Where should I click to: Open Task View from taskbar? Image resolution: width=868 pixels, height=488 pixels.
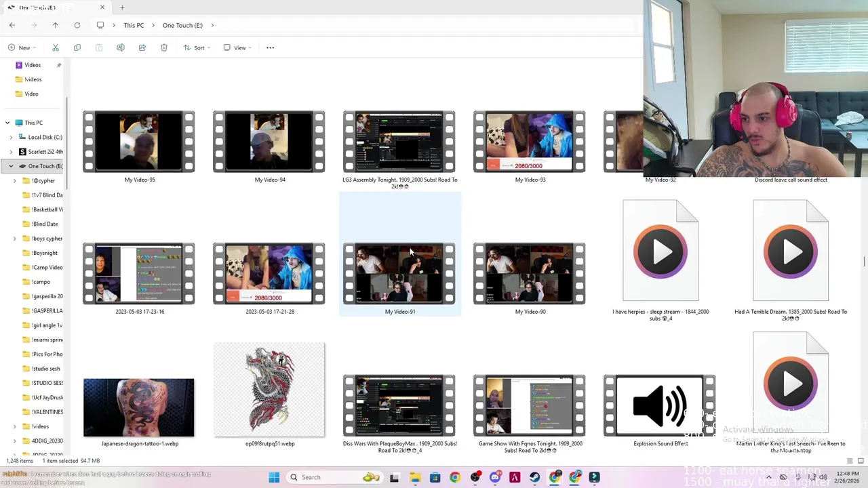(395, 477)
